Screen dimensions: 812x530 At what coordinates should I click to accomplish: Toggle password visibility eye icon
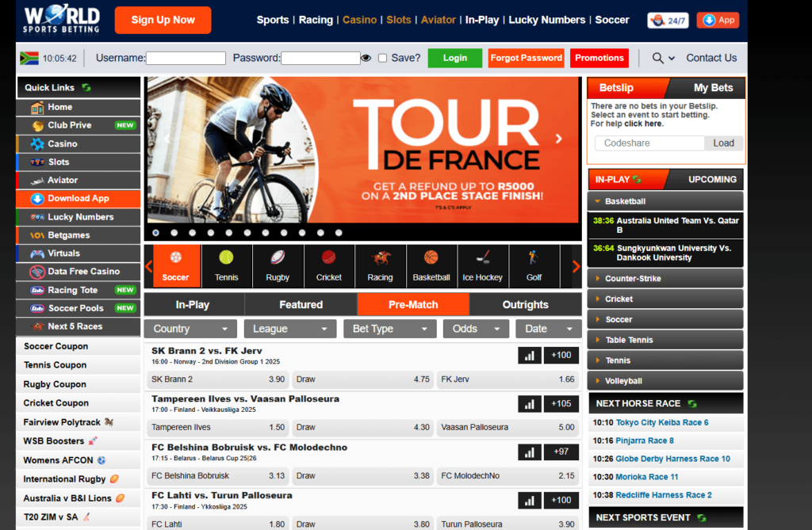coord(366,58)
